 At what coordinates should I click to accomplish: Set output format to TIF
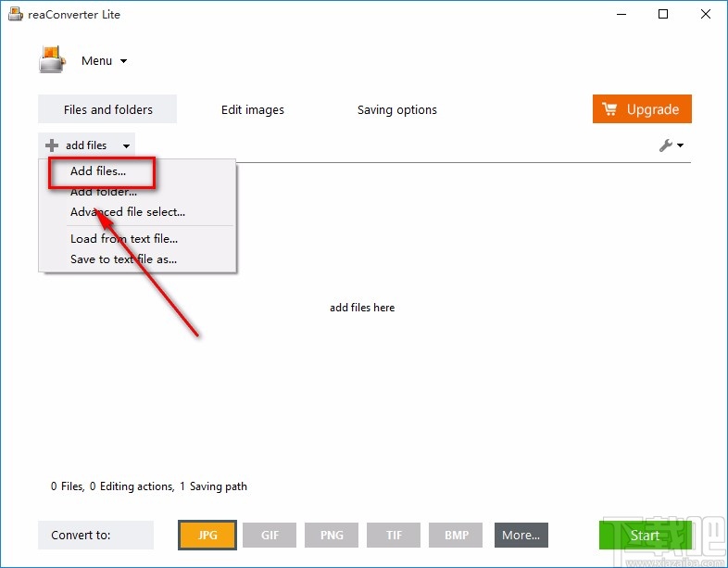coord(394,535)
